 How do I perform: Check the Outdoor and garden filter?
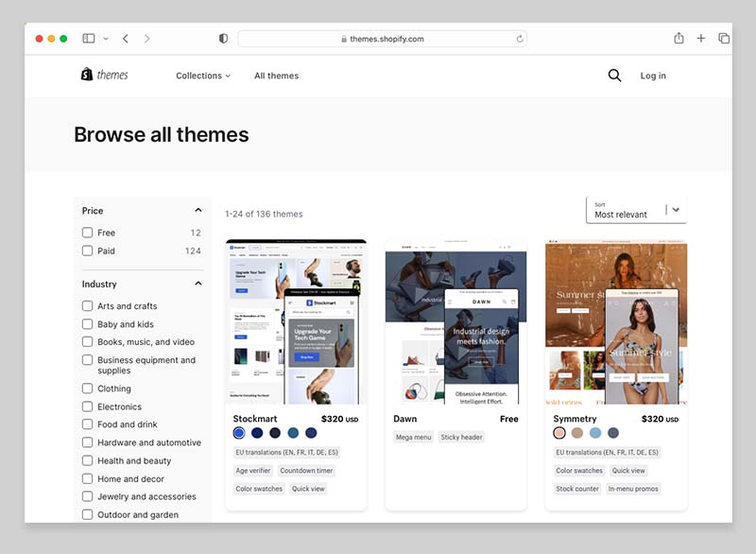[x=87, y=514]
